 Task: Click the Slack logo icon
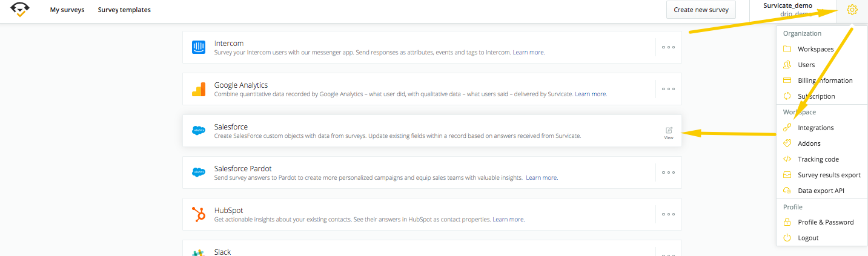[199, 254]
